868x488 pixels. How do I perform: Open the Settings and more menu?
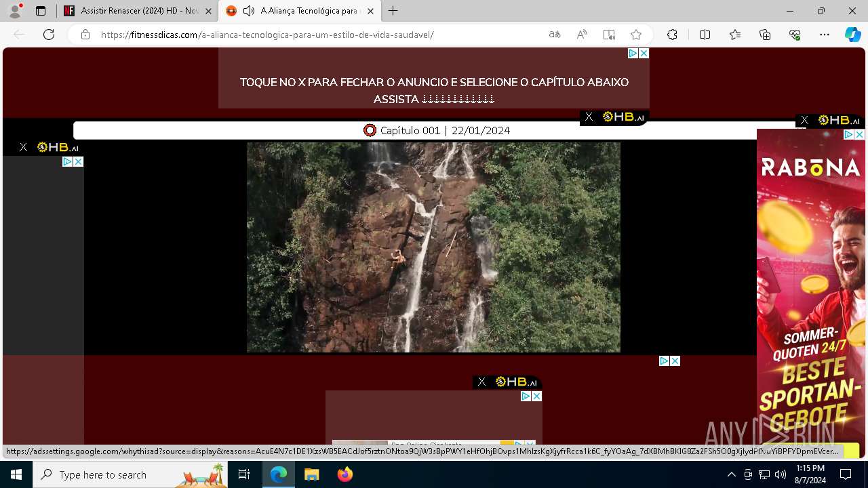(x=825, y=35)
